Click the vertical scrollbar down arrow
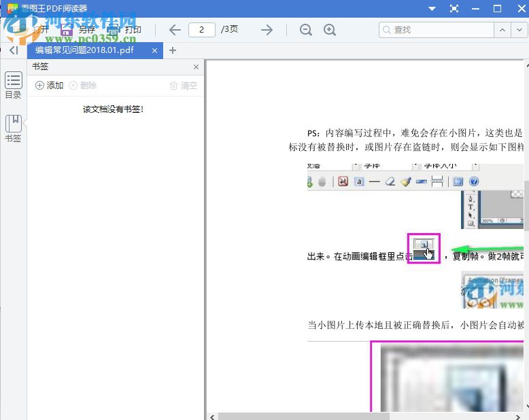Screen dimensions: 529x420 click(x=526, y=406)
